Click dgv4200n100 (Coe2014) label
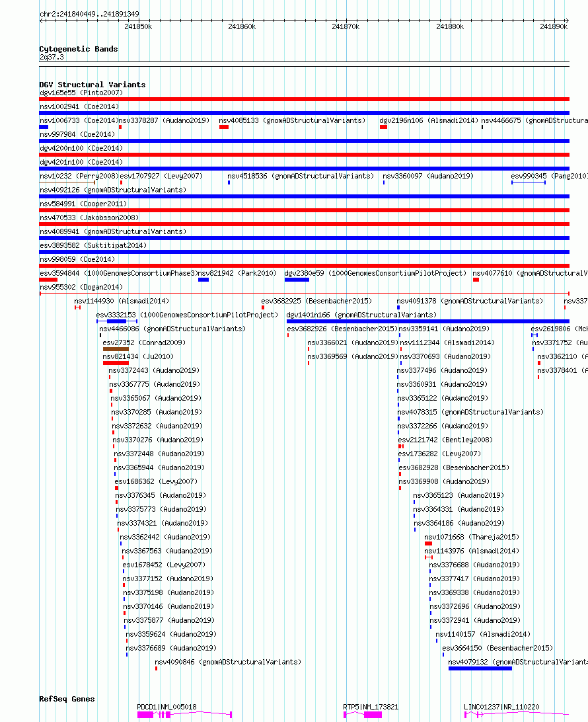Screen dimensions: 588x722 click(81, 148)
